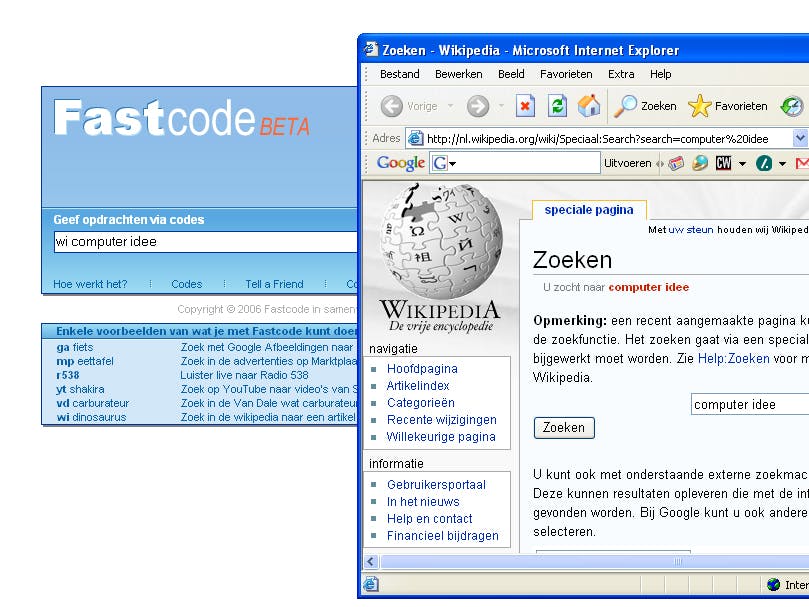Click the globe icon in Google toolbar
Image resolution: width=809 pixels, height=607 pixels.
pos(700,163)
